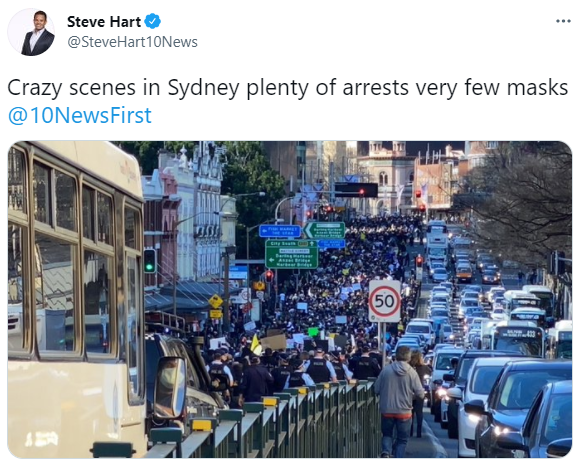Click the tweet text about Sydney arrests
587x470 pixels.
tap(288, 88)
